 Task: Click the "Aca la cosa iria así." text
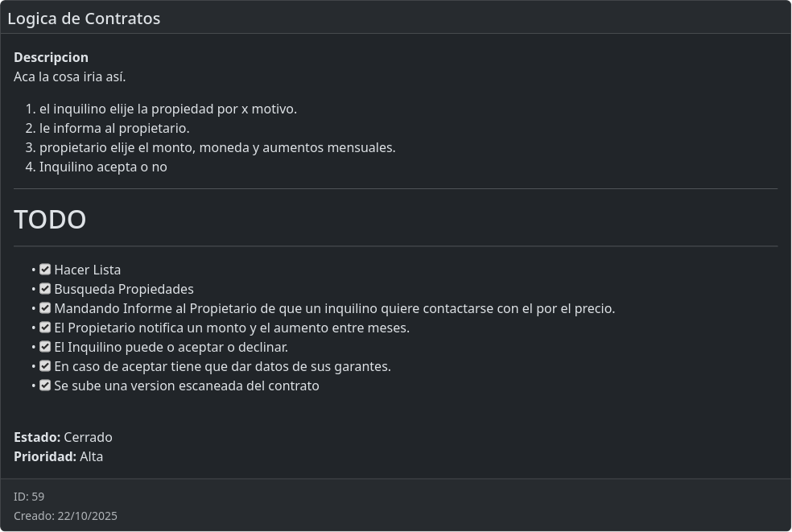(70, 77)
